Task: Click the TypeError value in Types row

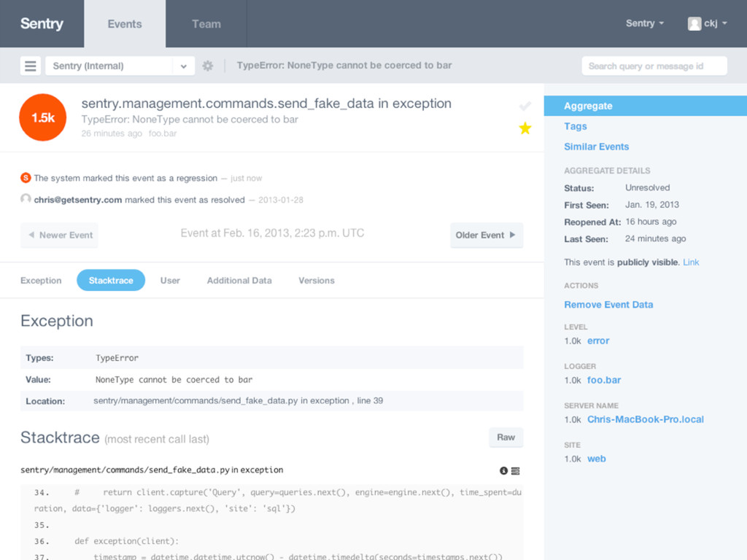Action: 117,357
